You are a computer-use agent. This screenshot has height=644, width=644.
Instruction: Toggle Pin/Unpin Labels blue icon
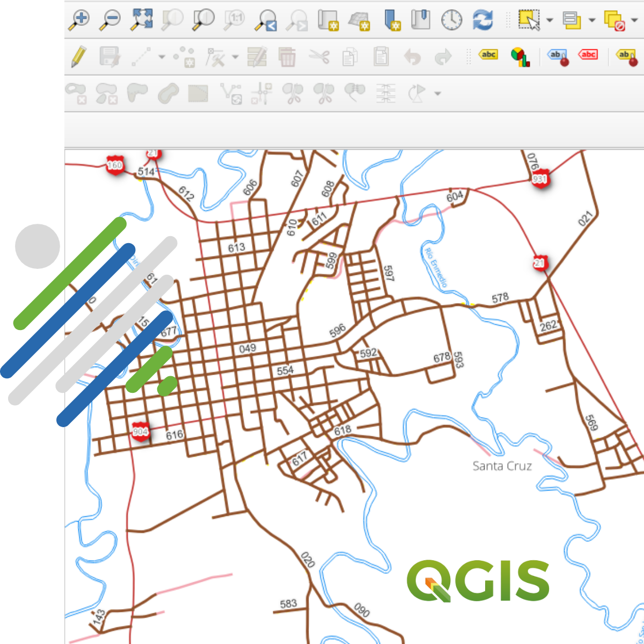click(x=558, y=56)
